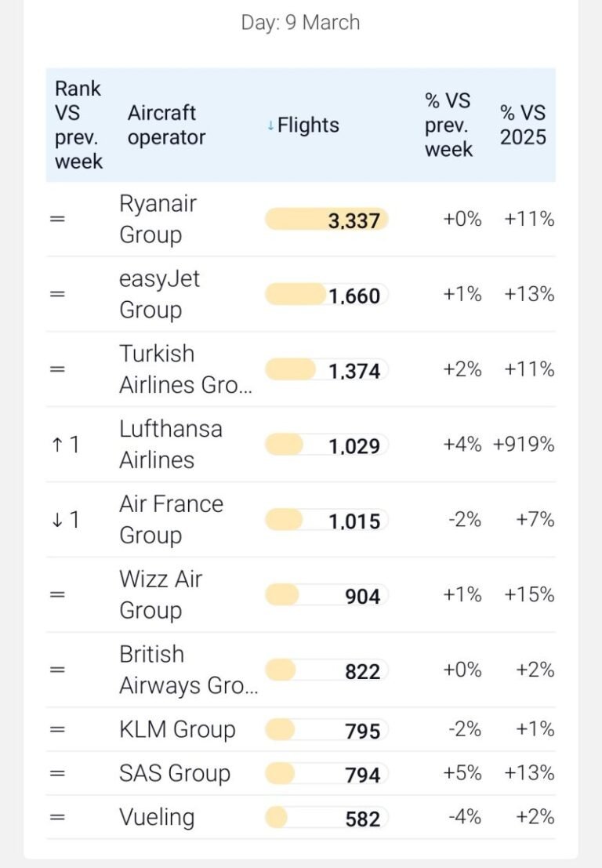Click the Day: 9 March label

(x=300, y=23)
